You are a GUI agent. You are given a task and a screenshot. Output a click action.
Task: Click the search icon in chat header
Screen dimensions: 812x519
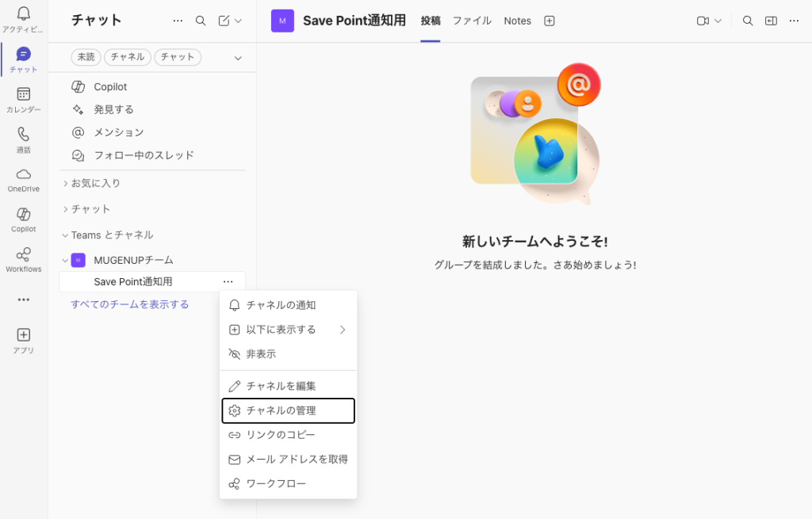(x=201, y=21)
